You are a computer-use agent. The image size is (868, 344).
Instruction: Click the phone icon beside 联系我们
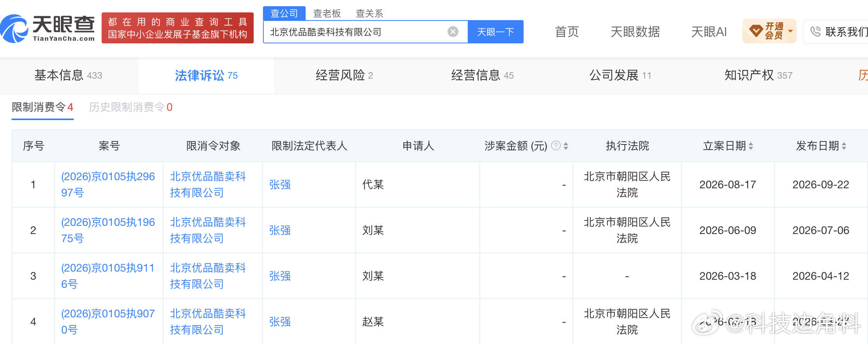point(816,31)
